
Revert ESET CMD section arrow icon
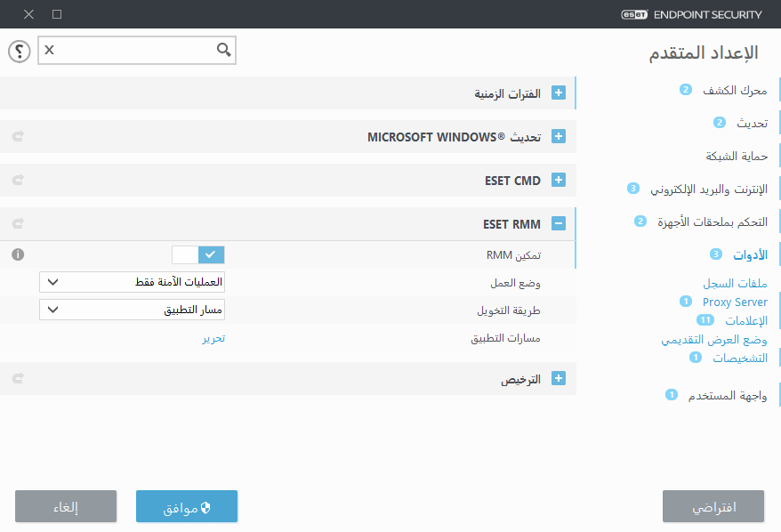[19, 180]
